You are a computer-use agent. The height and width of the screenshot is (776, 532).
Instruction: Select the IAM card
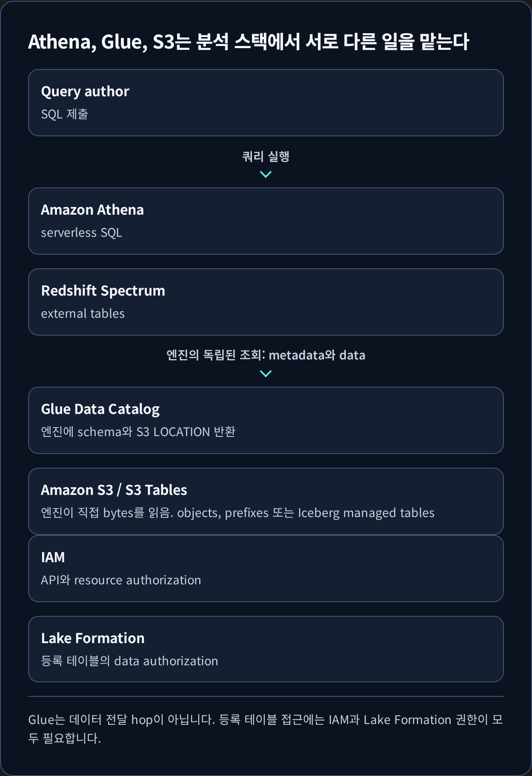coord(266,569)
